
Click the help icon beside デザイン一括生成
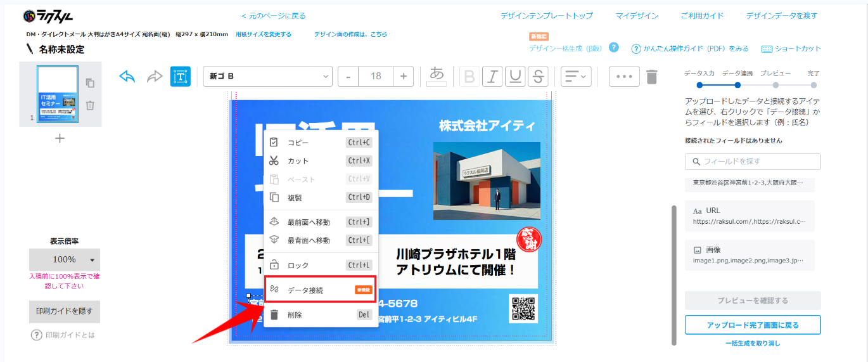pyautogui.click(x=613, y=48)
